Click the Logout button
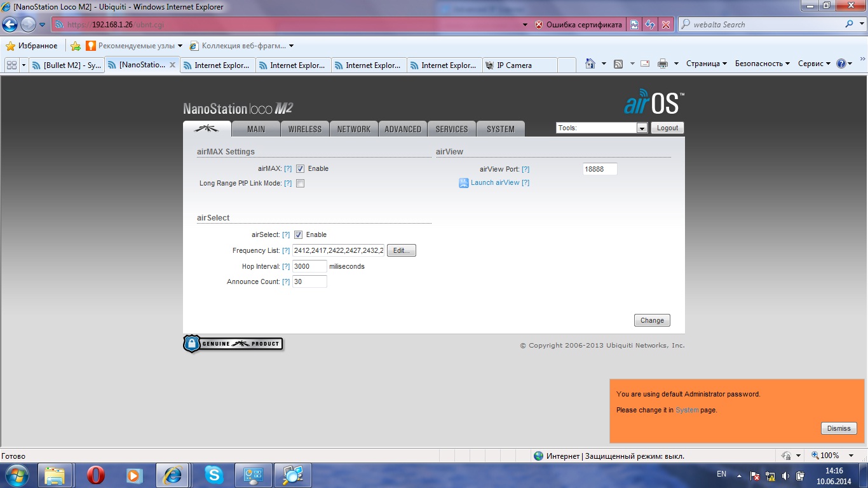 (x=667, y=128)
